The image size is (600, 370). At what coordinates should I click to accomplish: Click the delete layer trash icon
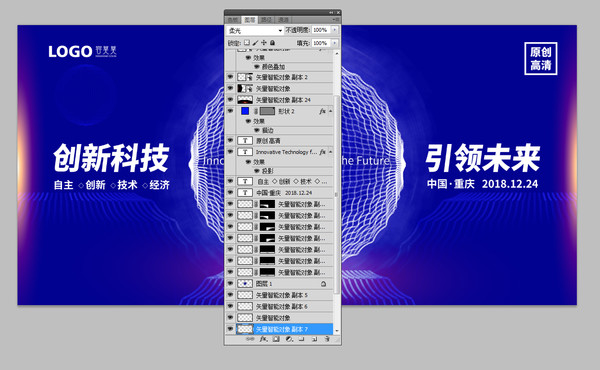(327, 339)
